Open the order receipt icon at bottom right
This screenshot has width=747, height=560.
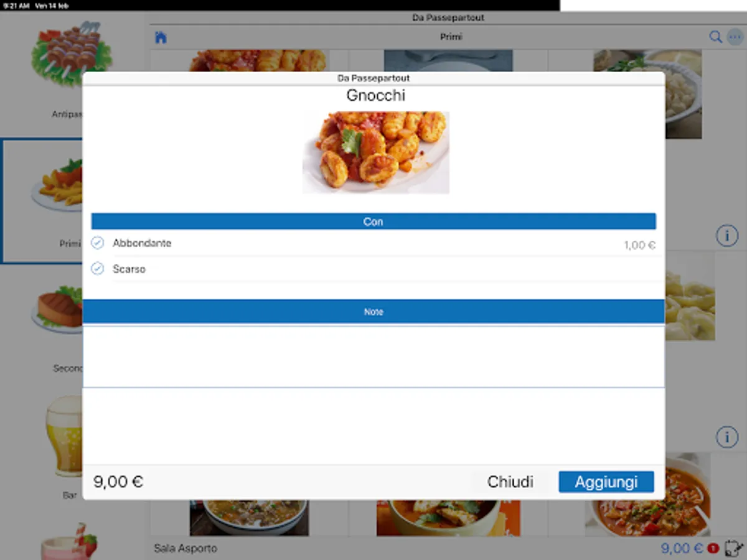coord(734,548)
